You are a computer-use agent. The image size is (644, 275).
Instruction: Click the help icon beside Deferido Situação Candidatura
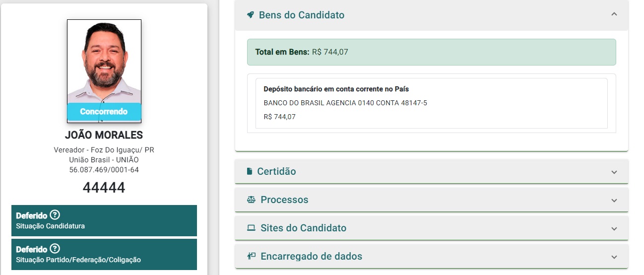pyautogui.click(x=55, y=215)
